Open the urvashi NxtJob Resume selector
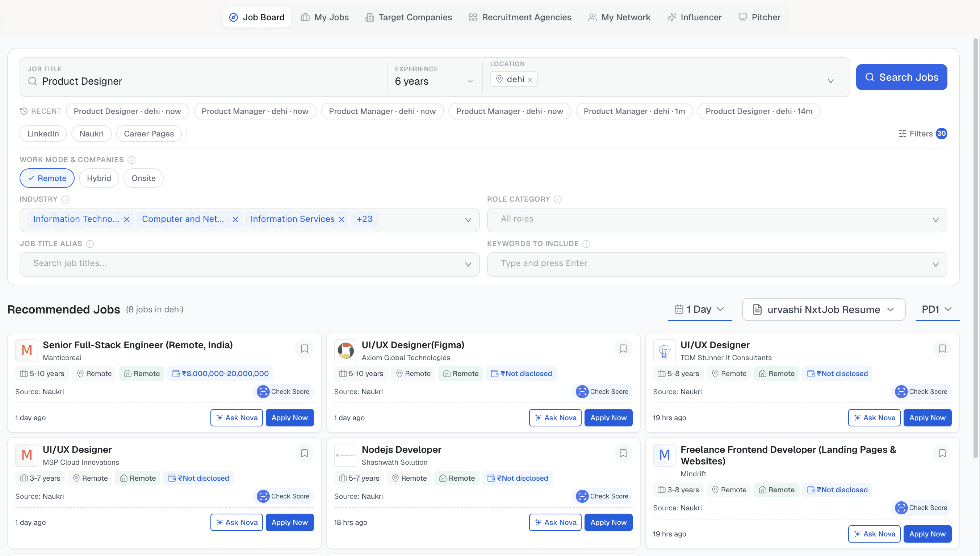The width and height of the screenshot is (980, 556). point(823,309)
